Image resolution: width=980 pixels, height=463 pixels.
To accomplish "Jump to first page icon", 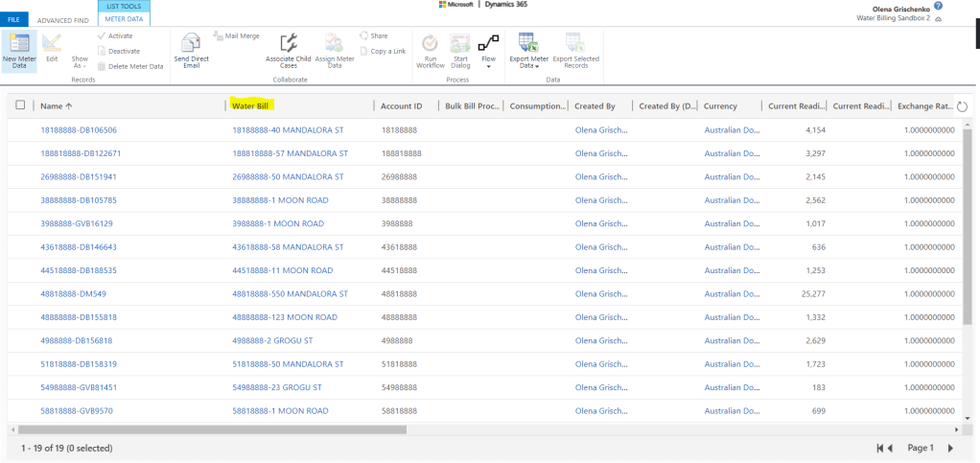I will coord(884,448).
